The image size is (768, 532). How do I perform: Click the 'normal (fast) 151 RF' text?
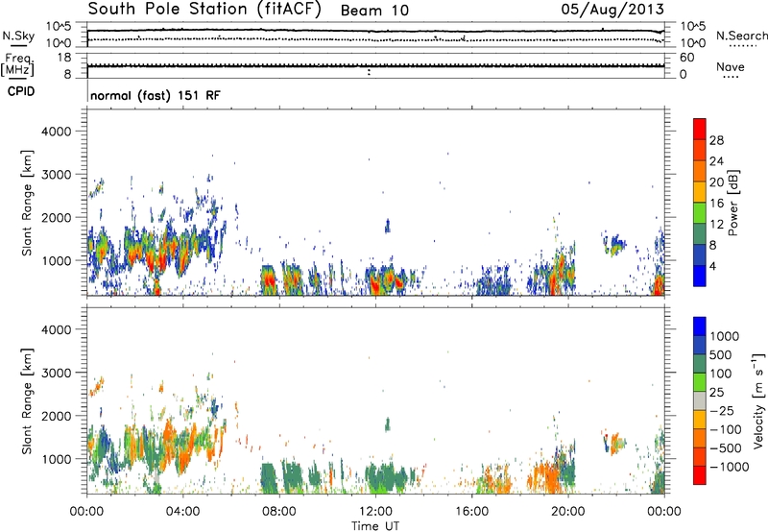pyautogui.click(x=156, y=95)
